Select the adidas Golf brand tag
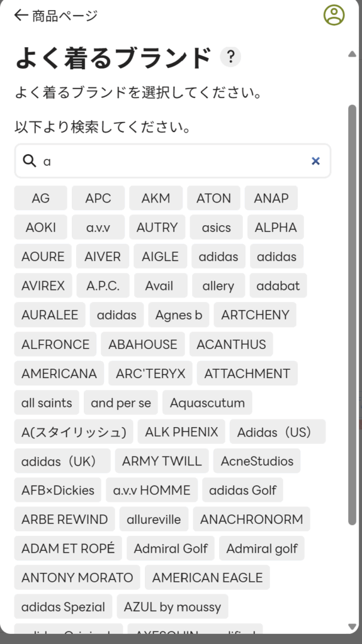This screenshot has width=362, height=644. [x=243, y=490]
